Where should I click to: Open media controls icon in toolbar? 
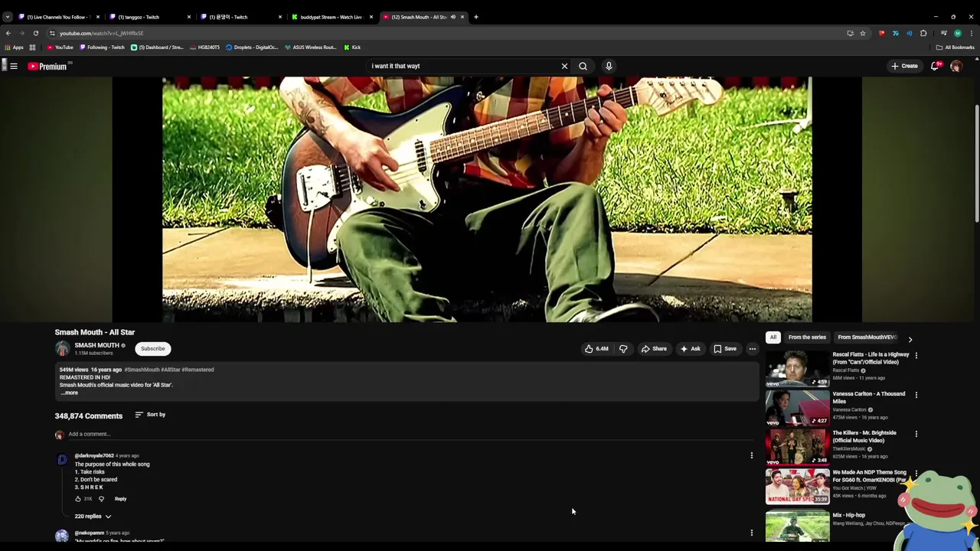[944, 34]
